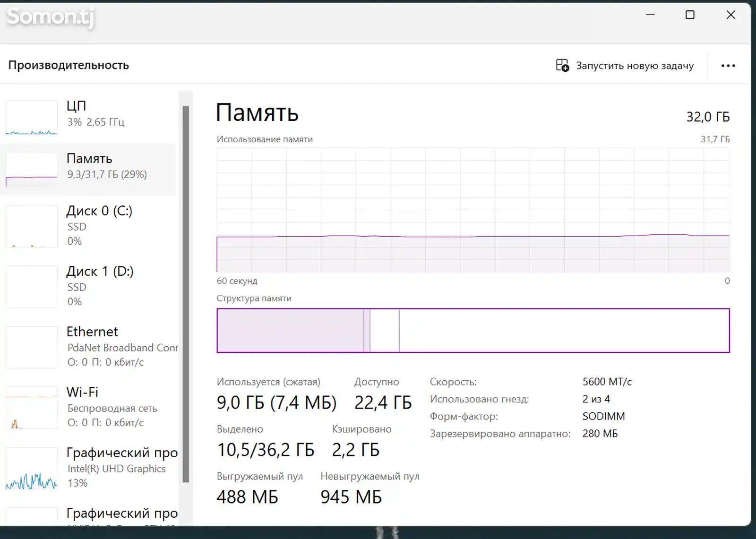
Task: Click the 'Структура памяти' label
Action: [254, 299]
